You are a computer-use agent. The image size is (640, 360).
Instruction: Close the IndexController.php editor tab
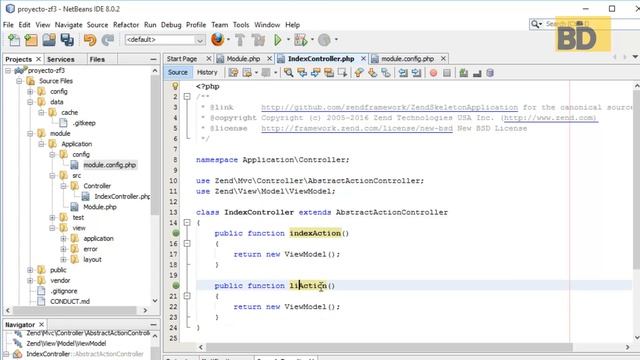pos(363,59)
